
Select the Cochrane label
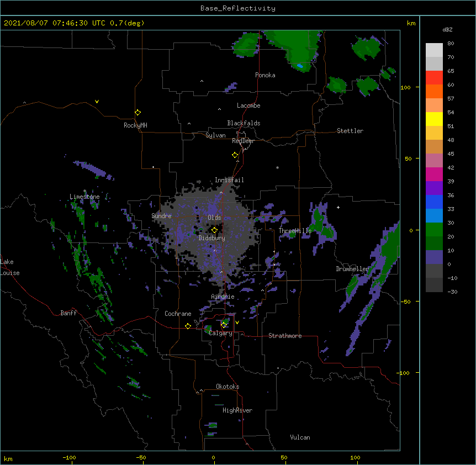point(178,314)
